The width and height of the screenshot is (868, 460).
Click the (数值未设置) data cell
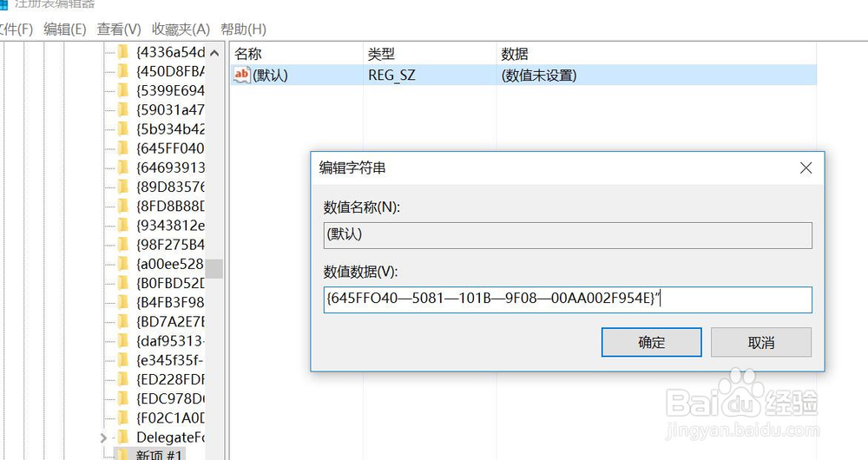point(539,76)
